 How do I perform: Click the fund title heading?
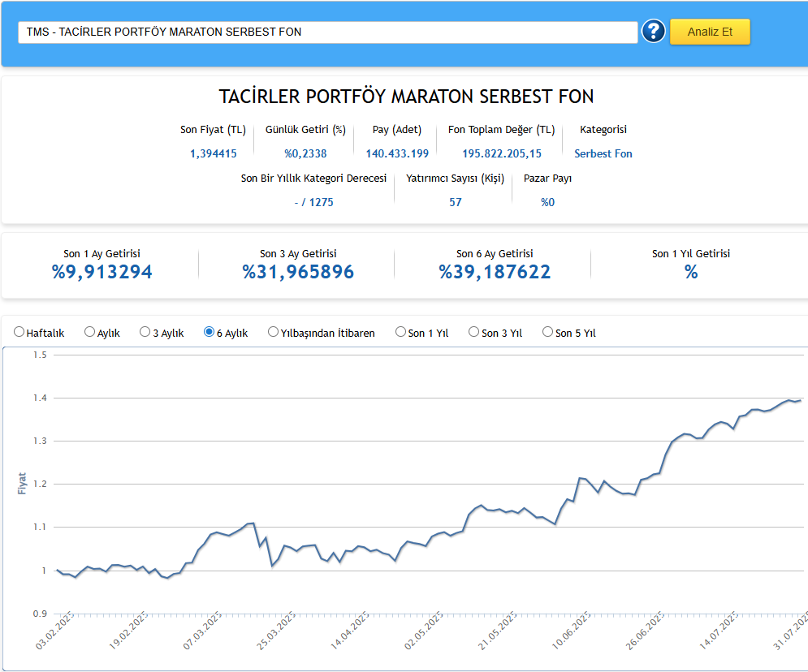coord(407,97)
